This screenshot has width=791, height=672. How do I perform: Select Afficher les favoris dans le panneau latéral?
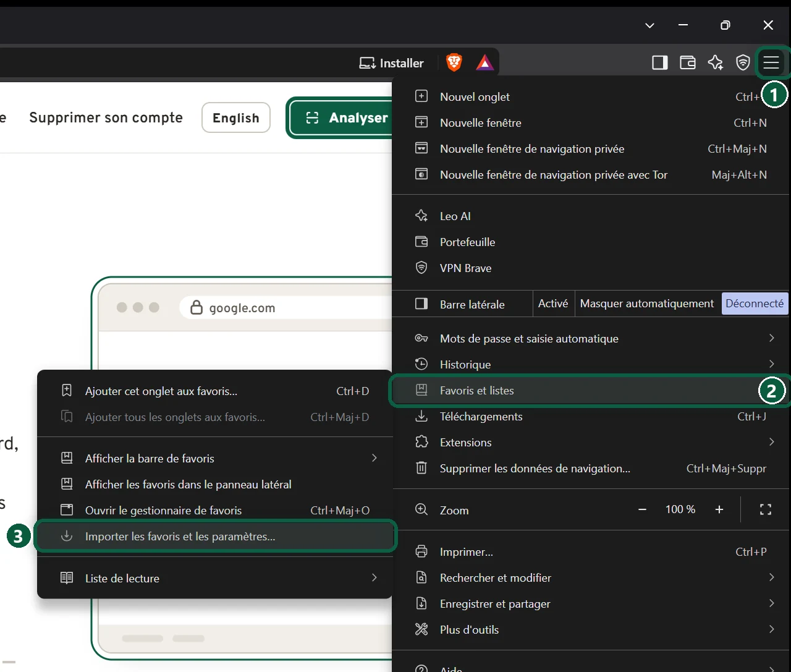tap(215, 484)
